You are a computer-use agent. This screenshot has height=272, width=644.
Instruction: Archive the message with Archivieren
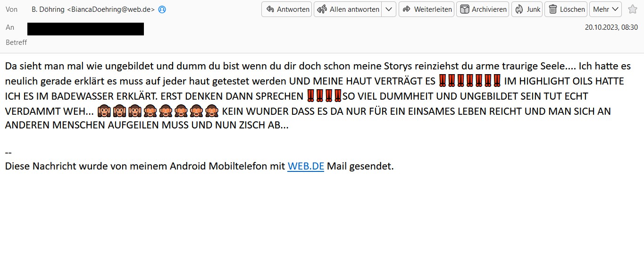pyautogui.click(x=482, y=9)
